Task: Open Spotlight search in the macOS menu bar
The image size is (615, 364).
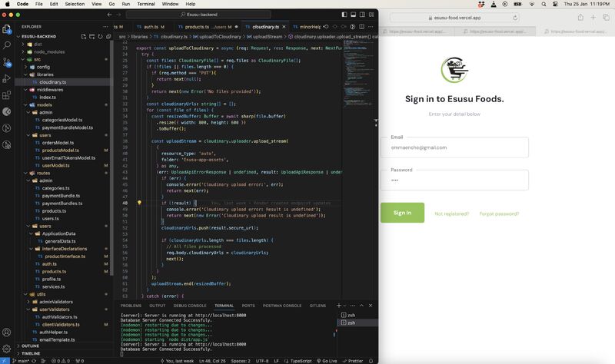Action: tap(544, 4)
